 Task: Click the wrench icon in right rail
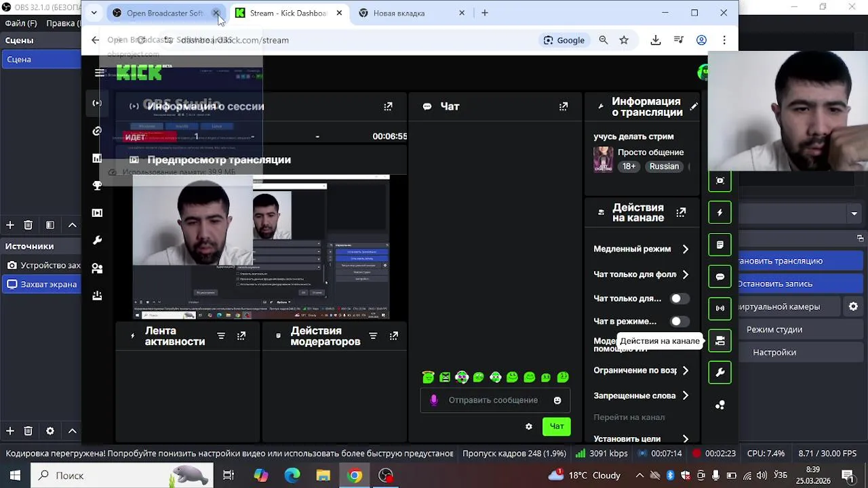[720, 373]
